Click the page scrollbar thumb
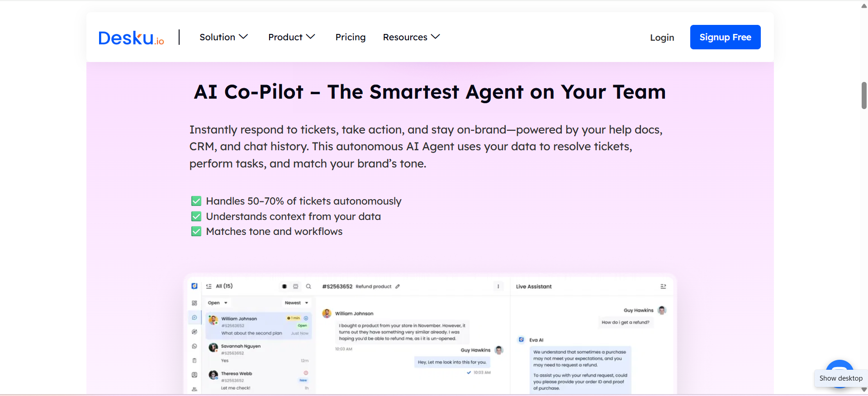Screen dimensions: 868x396 864,95
